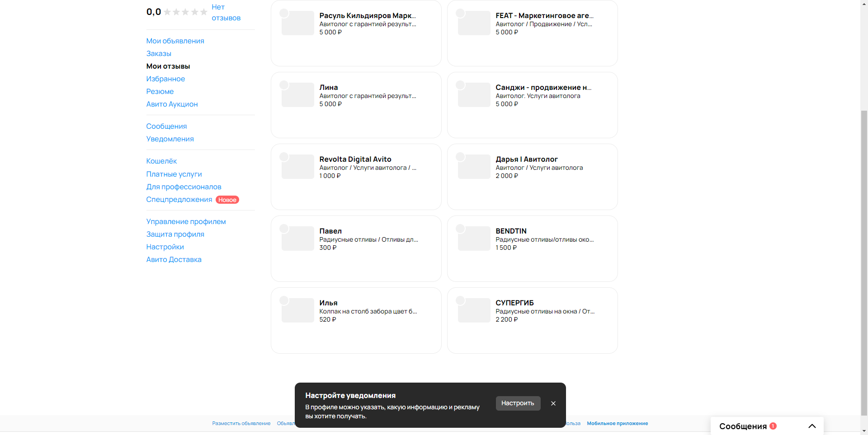Open the СУПЕРГИБ listing title
The height and width of the screenshot is (435, 868).
[x=514, y=303]
